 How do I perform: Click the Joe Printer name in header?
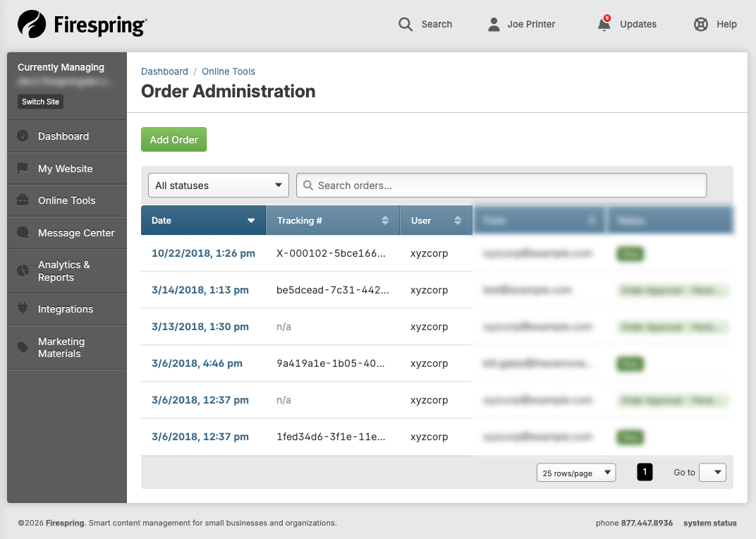(x=531, y=24)
